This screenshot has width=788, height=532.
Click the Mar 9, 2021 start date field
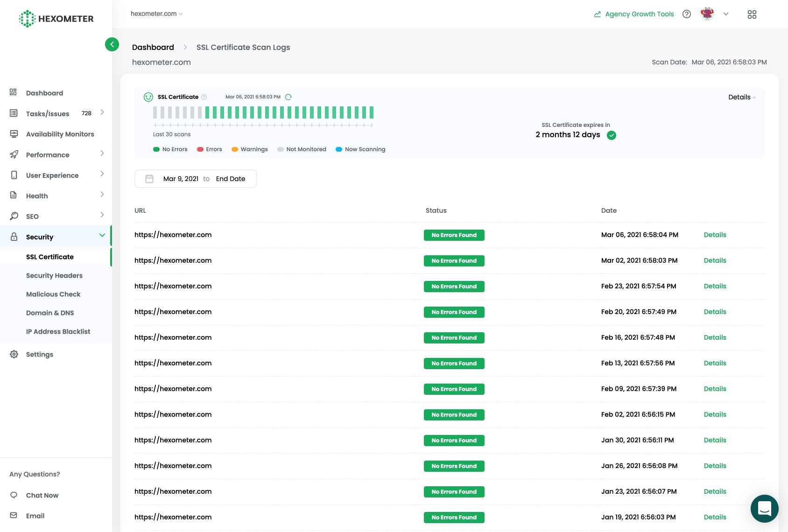pos(181,179)
